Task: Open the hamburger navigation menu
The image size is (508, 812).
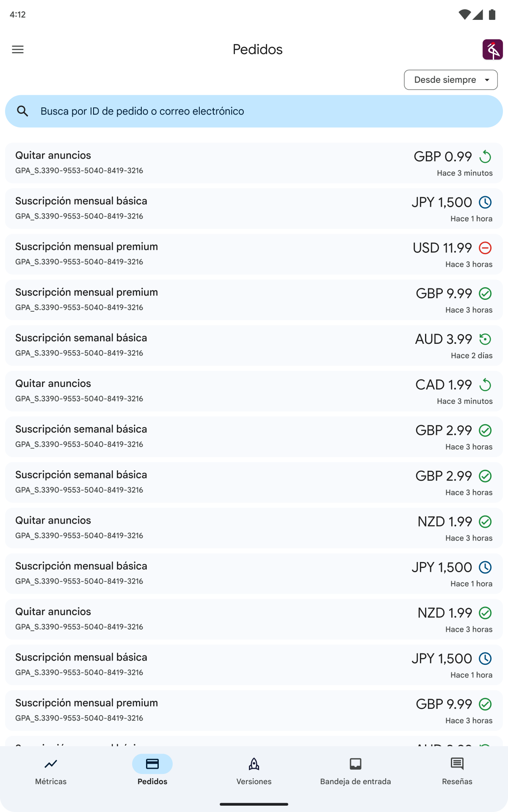Action: (x=18, y=49)
